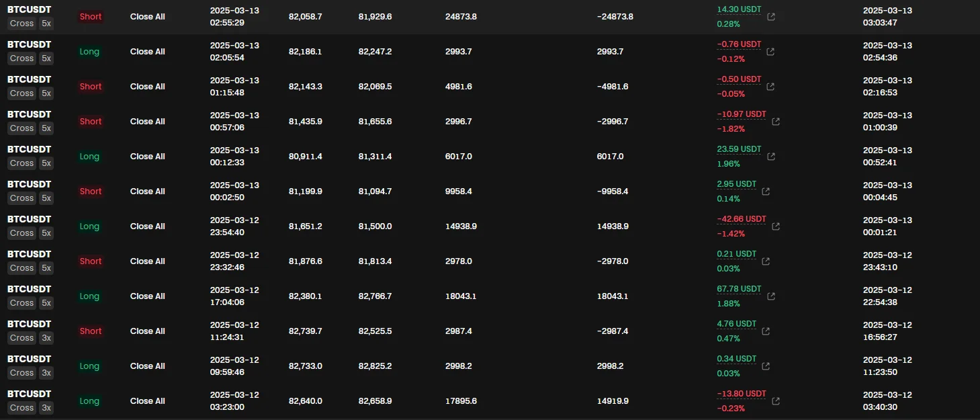The height and width of the screenshot is (420, 980).
Task: Click Close All for the 17:04:06 trade
Action: pos(147,296)
